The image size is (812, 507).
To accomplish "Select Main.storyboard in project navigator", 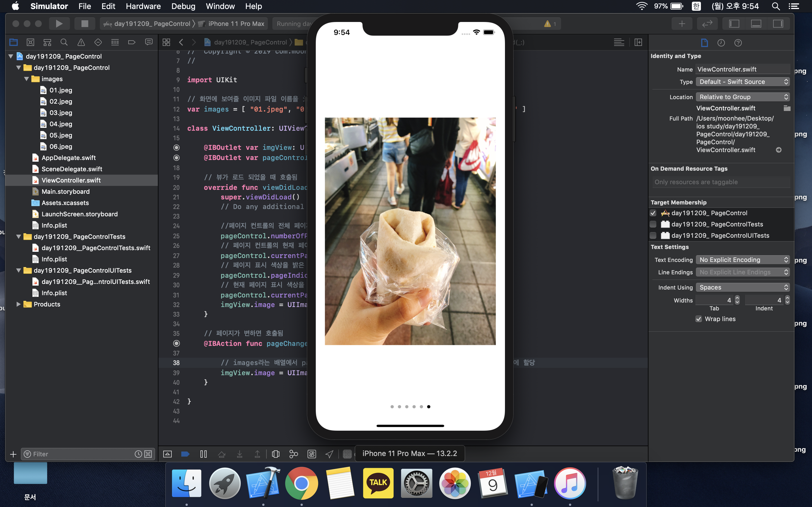I will point(65,192).
